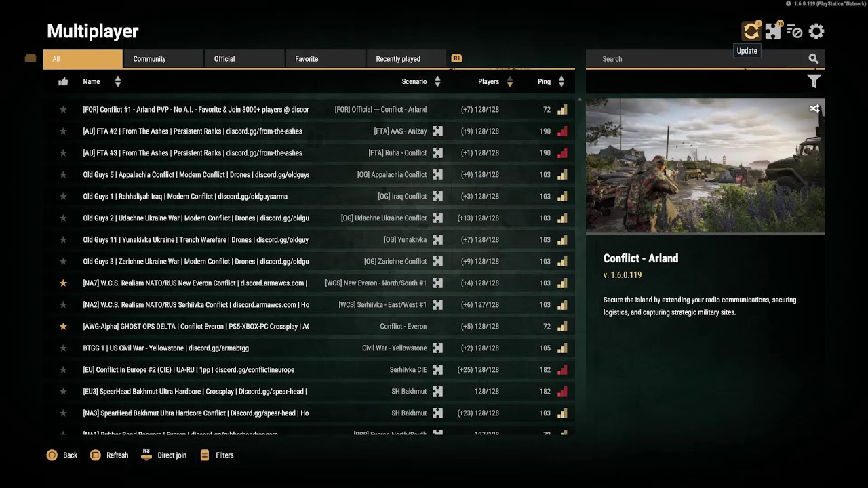This screenshot has height=488, width=868.
Task: Click the Filters text button
Action: coord(224,455)
